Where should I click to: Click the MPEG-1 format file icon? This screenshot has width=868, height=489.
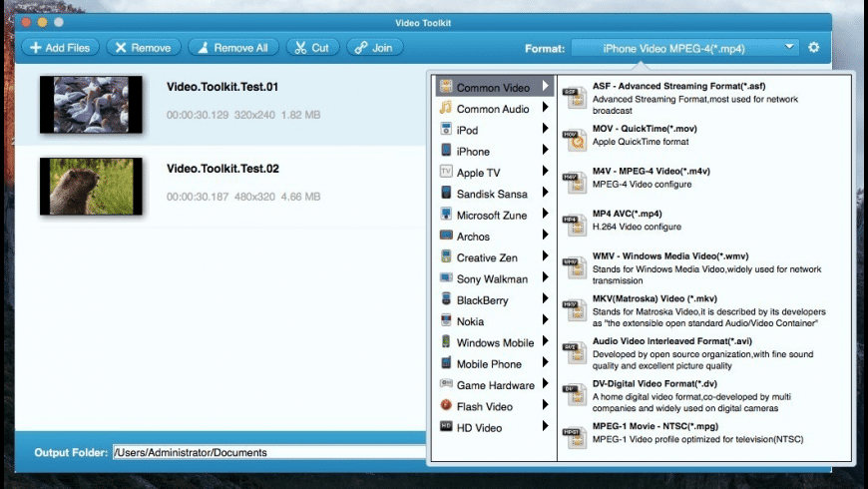coord(575,438)
